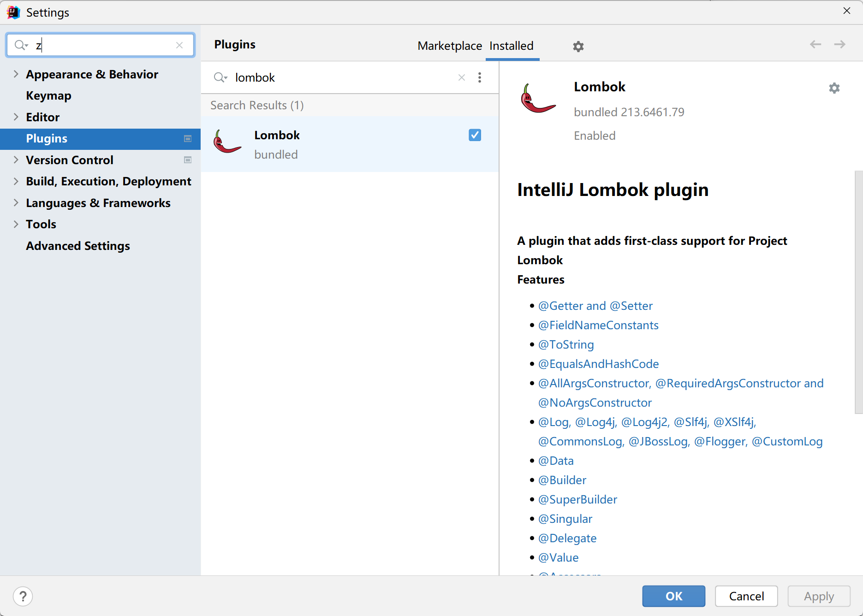Click the 'bundled 213.6461.79' version text

tap(629, 112)
